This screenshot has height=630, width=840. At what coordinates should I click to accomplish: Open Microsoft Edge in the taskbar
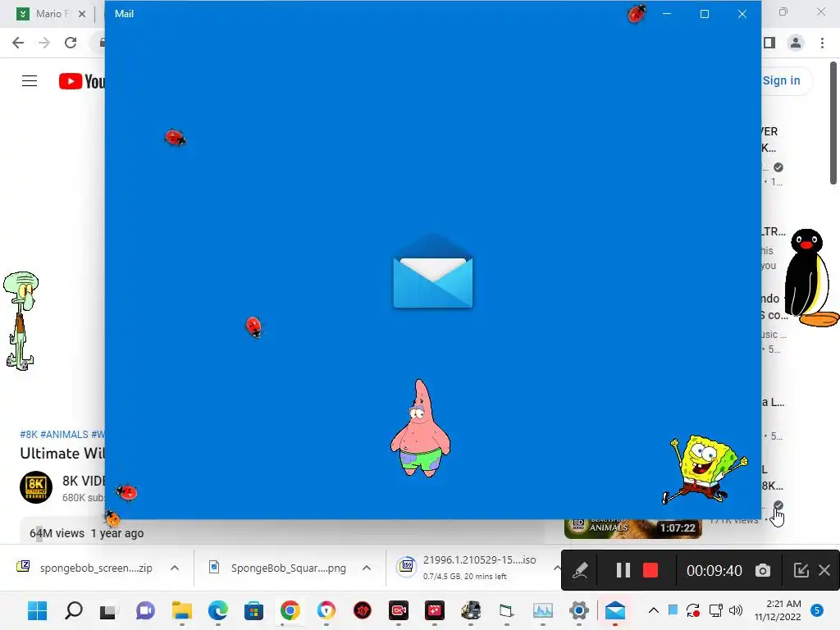pos(217,610)
